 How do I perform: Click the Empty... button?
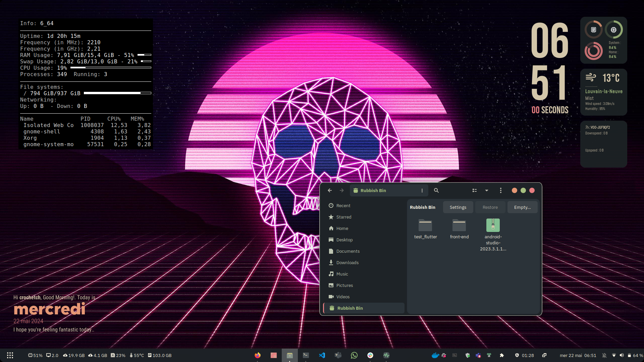tap(522, 207)
